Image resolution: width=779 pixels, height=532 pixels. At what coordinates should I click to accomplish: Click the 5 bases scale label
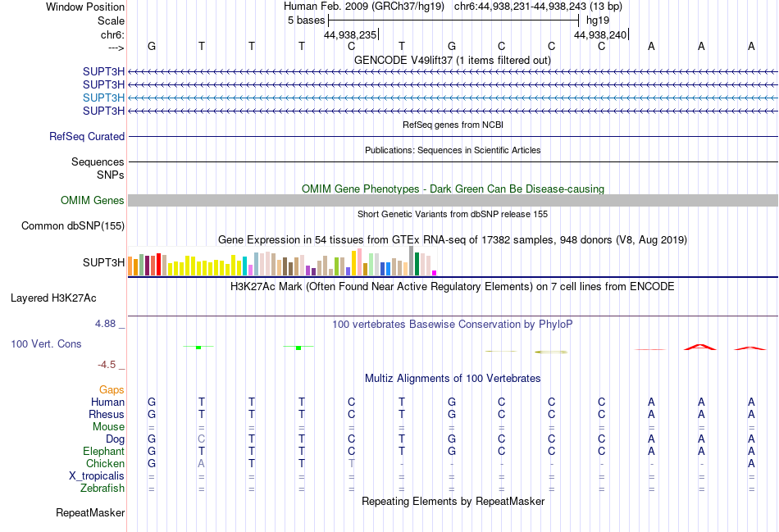tap(306, 20)
